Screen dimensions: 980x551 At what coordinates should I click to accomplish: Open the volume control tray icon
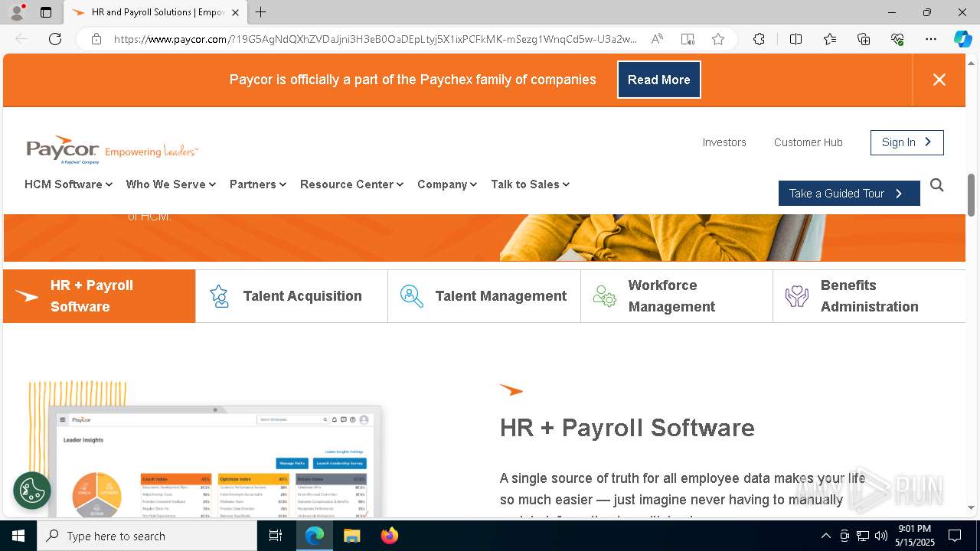pyautogui.click(x=881, y=536)
